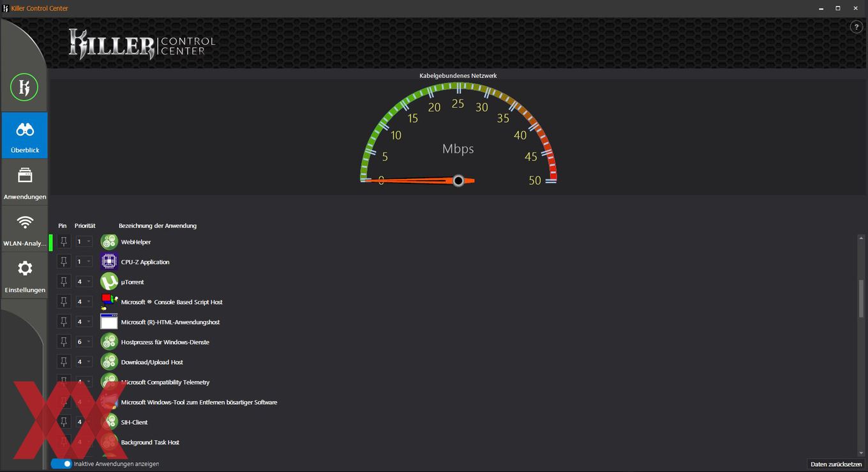Pin Microsoft (R)-HTML-Anwendungshost
The image size is (868, 472).
[x=64, y=321]
